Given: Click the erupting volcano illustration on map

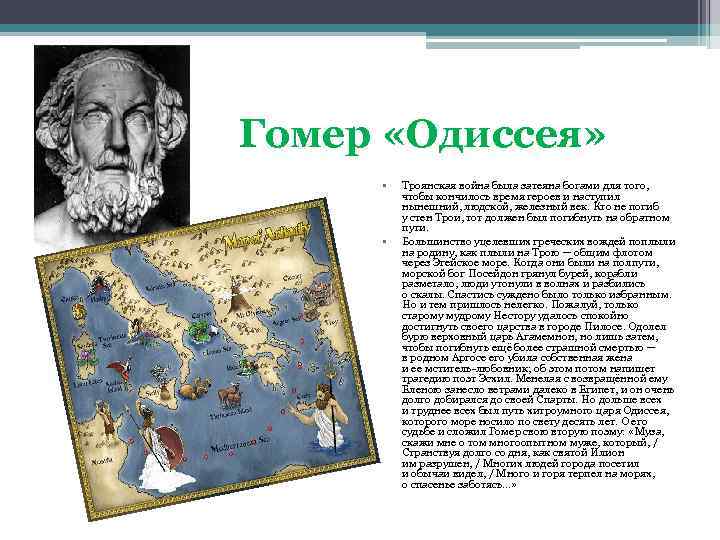Looking at the screenshot, I should pyautogui.click(x=240, y=294).
